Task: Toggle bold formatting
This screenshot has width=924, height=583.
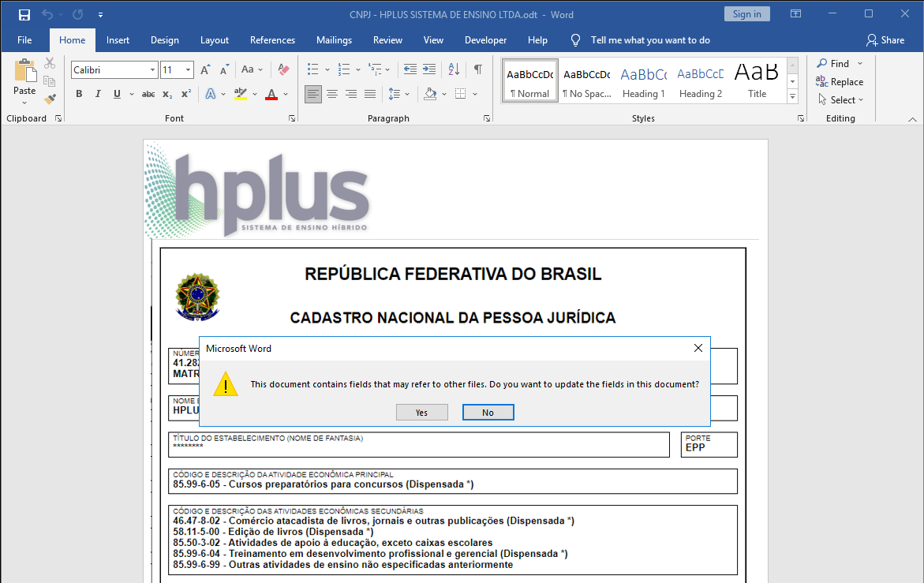Action: click(79, 94)
